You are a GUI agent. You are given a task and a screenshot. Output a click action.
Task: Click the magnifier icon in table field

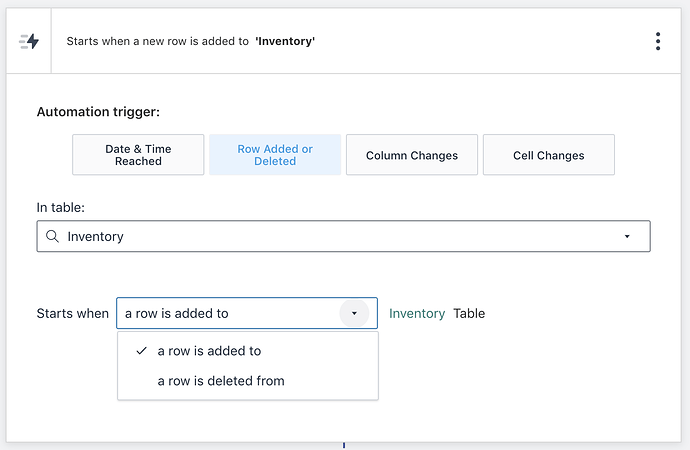53,237
